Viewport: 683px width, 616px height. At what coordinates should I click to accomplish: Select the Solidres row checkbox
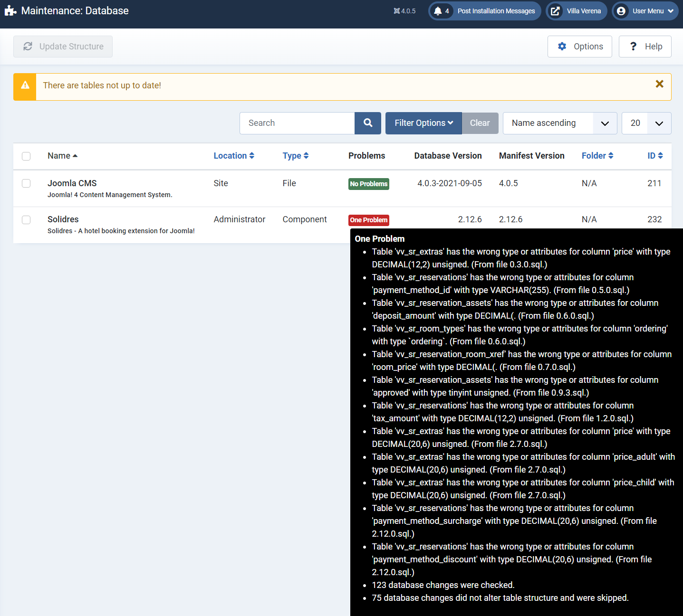(x=26, y=220)
